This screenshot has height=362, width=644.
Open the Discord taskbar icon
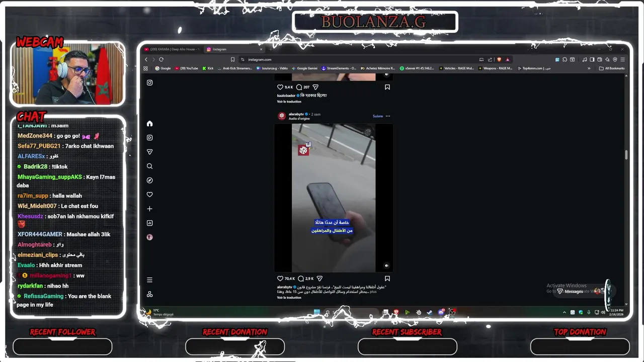(441, 312)
